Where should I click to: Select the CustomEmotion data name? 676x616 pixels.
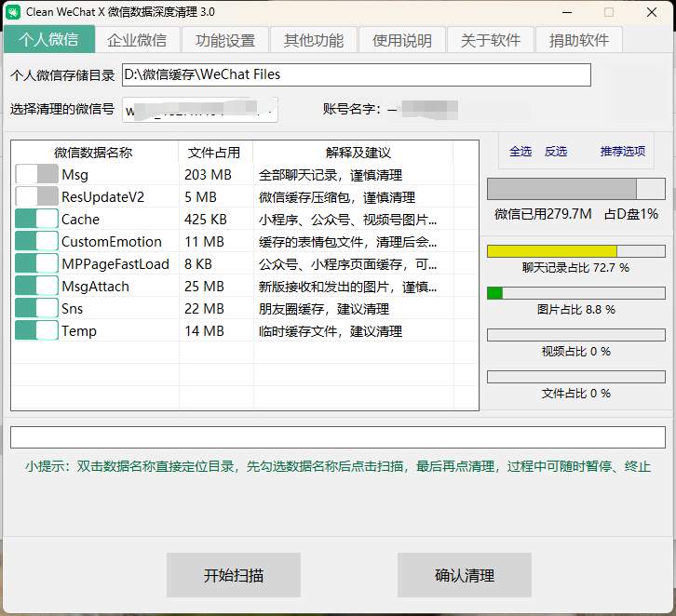[x=112, y=242]
